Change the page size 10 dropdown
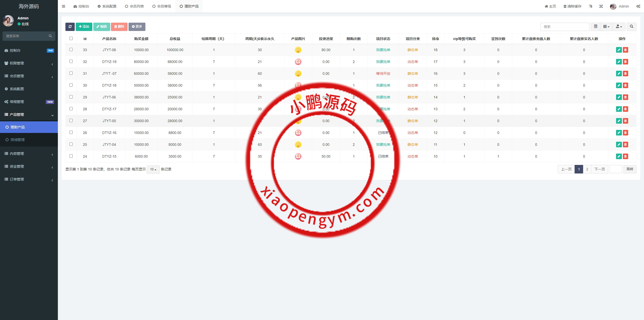 [153, 169]
